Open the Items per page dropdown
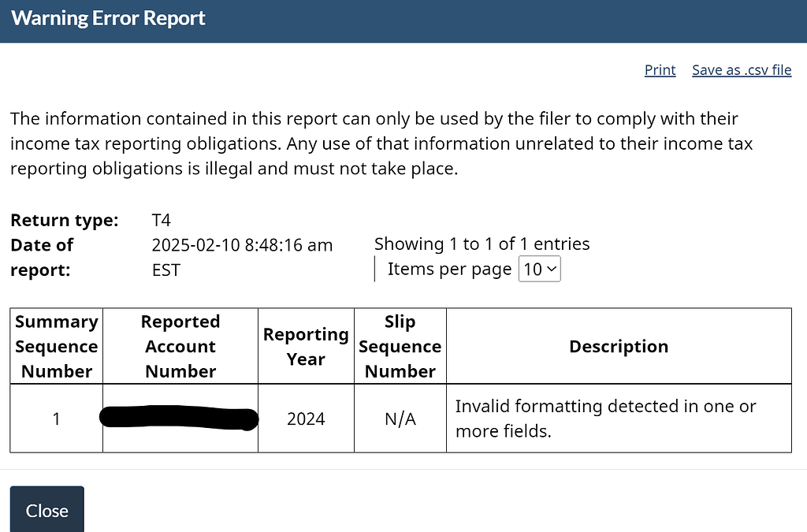Image resolution: width=807 pixels, height=532 pixels. click(539, 269)
